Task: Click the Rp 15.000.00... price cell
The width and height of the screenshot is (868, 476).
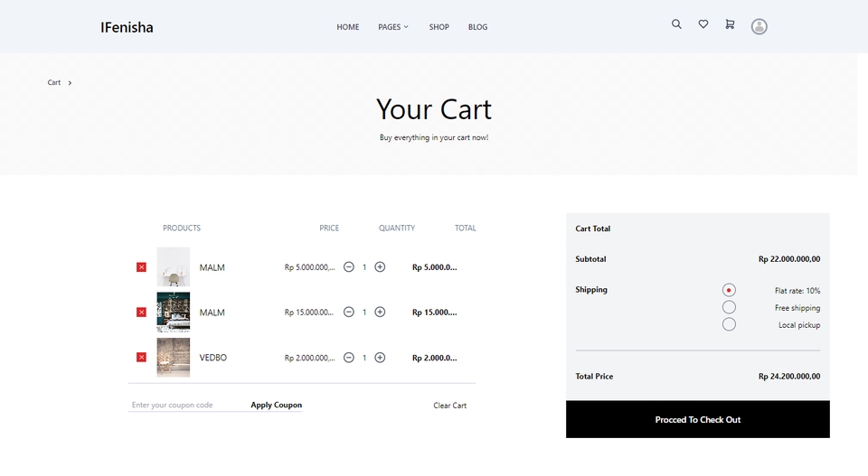Action: pos(309,313)
